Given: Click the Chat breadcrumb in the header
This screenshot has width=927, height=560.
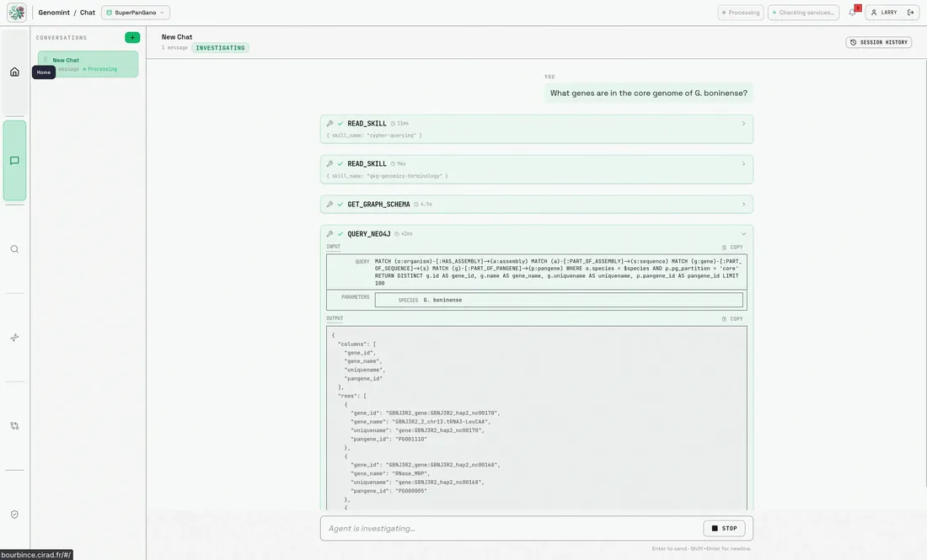Looking at the screenshot, I should (x=88, y=13).
